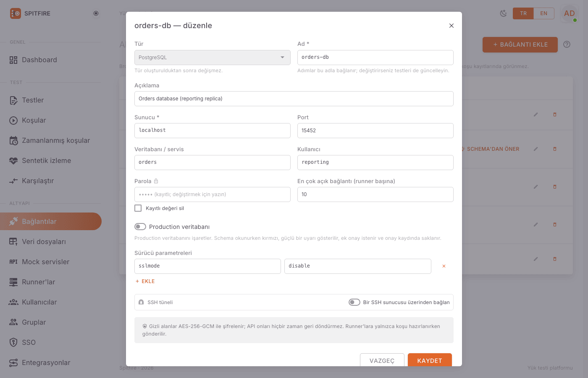Check the Kayıtlı değeri sil checkbox
The image size is (588, 378).
[x=138, y=208]
